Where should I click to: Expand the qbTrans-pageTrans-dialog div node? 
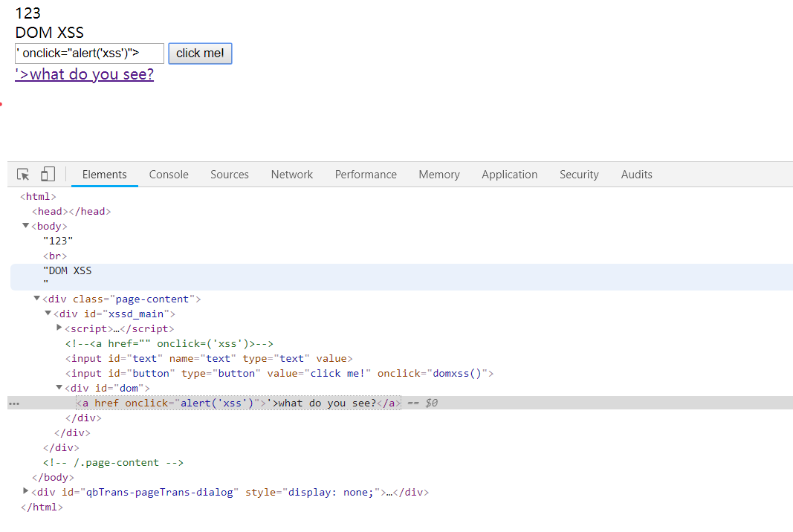coord(25,491)
